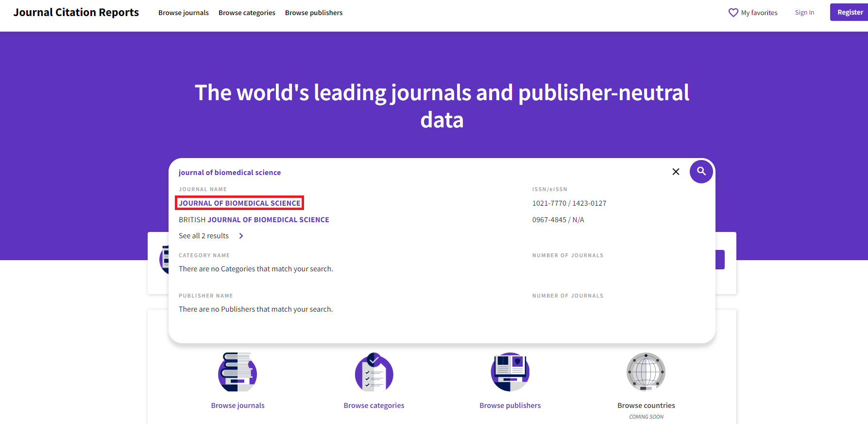The image size is (868, 424).
Task: Open Browse categories in top navigation
Action: (247, 13)
